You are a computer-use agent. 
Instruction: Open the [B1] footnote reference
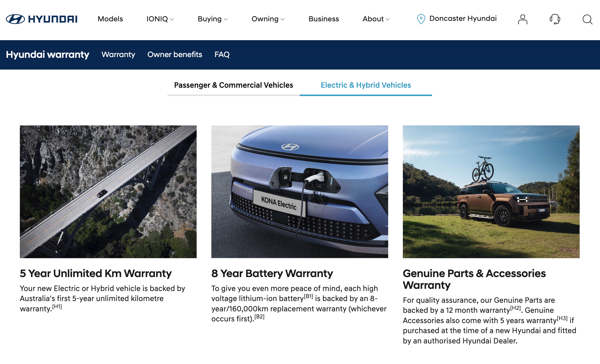[x=309, y=296]
